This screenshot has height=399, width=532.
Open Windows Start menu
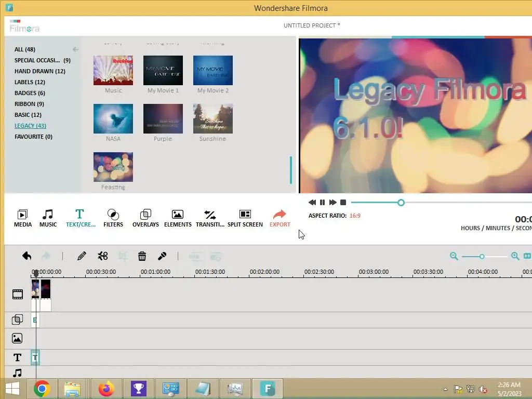(12, 389)
